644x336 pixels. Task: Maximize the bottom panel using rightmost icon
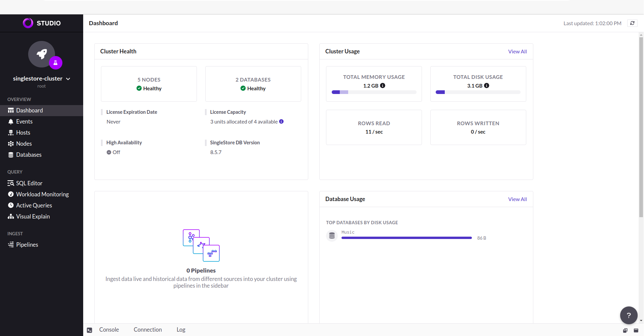[636, 330]
